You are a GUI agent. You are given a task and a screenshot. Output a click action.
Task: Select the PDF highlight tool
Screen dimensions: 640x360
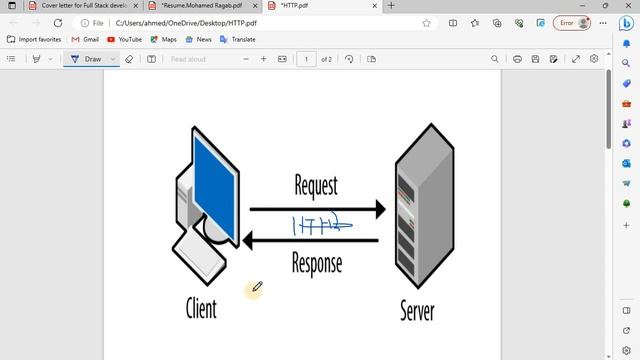tap(36, 59)
